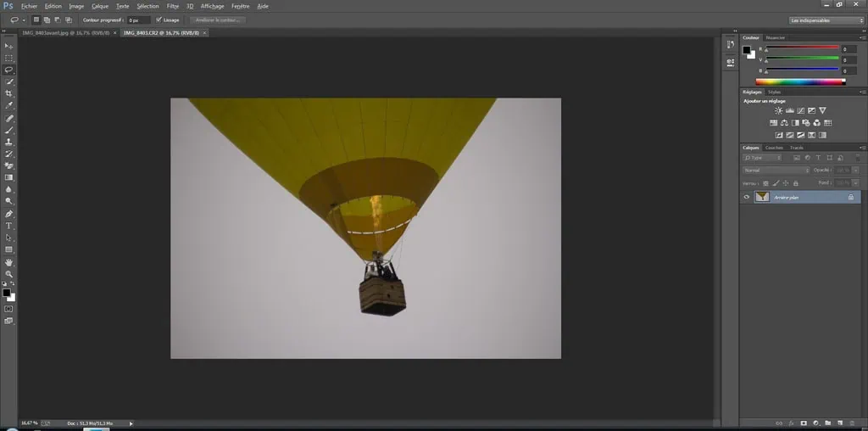The height and width of the screenshot is (431, 868).
Task: Switch to the Nuanciers tab
Action: point(776,37)
